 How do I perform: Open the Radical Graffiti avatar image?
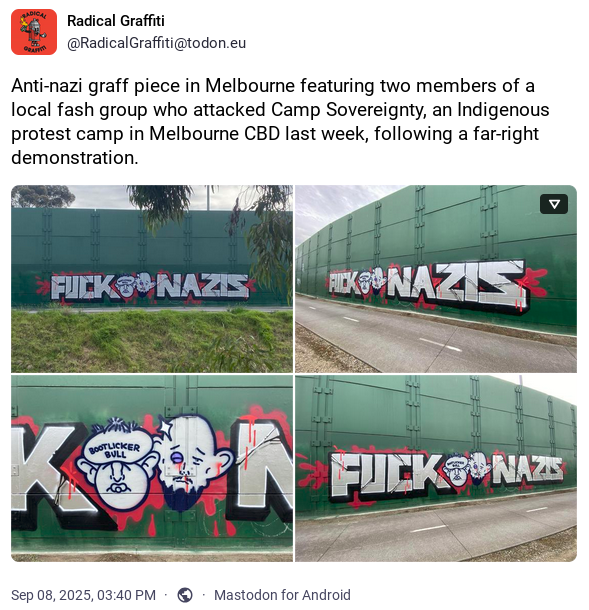pos(34,32)
